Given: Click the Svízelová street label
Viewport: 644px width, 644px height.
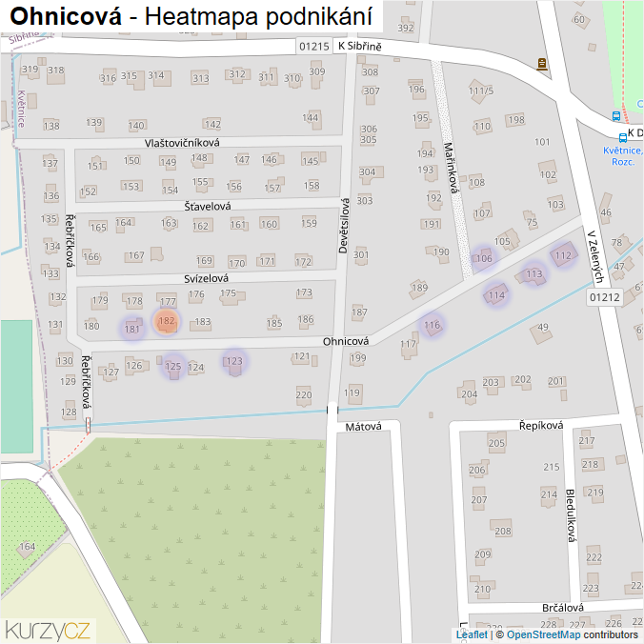Looking at the screenshot, I should (206, 278).
